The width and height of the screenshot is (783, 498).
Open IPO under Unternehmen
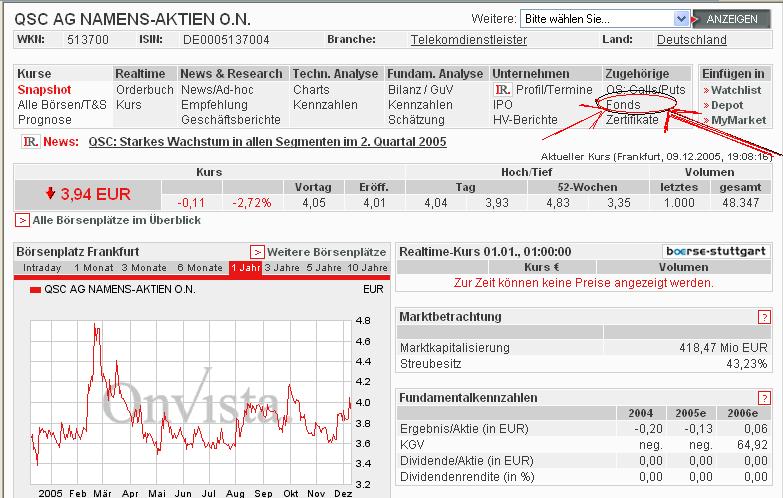(x=503, y=105)
